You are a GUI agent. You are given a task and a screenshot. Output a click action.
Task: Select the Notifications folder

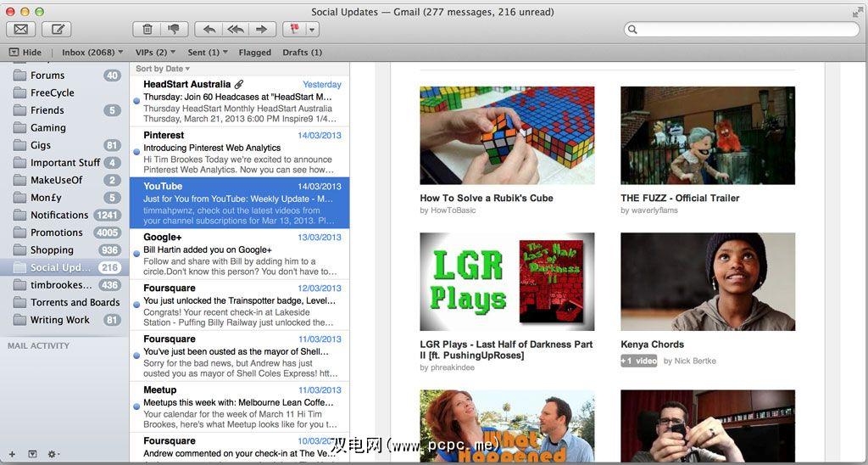point(64,215)
